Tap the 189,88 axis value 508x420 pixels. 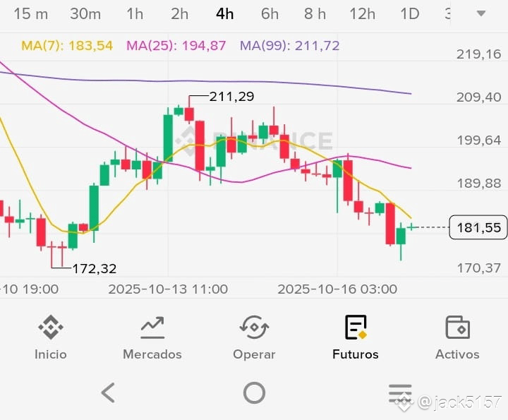[479, 184]
